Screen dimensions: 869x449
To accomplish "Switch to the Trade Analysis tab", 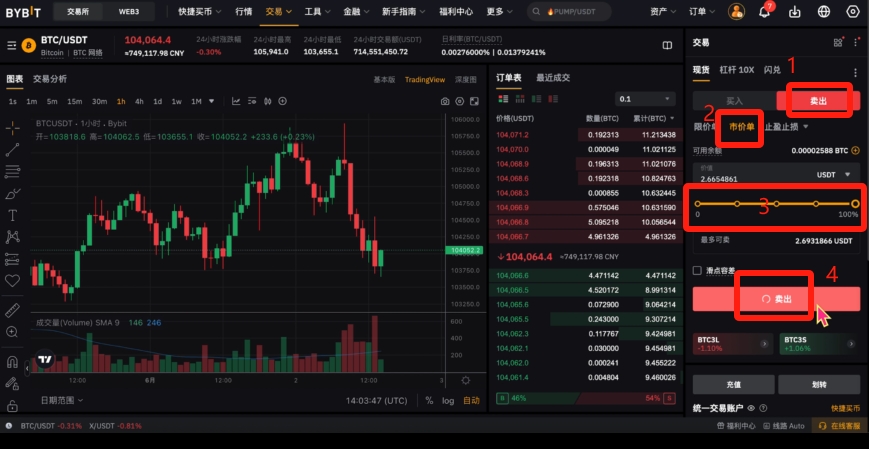I will (50, 79).
